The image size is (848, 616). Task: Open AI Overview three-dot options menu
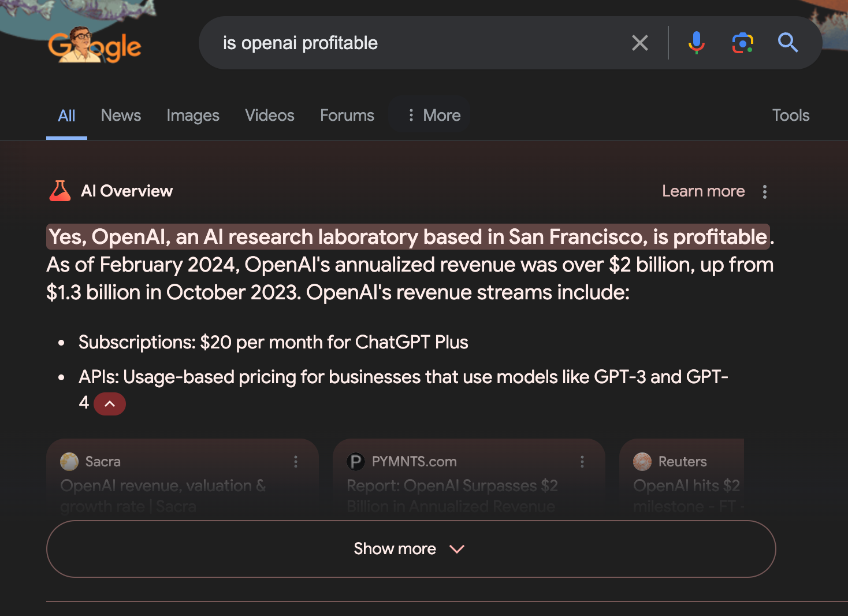765,191
